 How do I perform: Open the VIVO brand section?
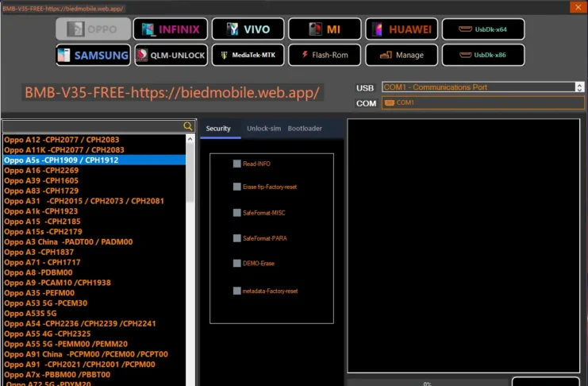pos(248,29)
